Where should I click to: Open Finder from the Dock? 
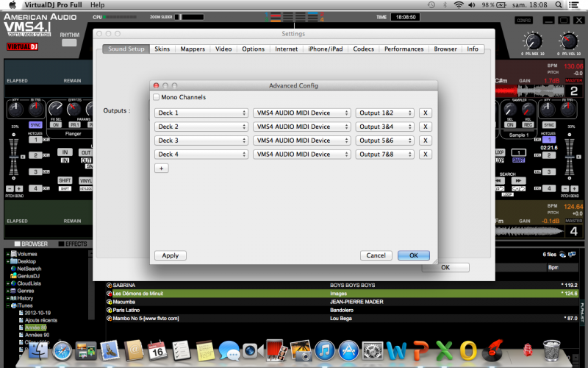point(38,351)
